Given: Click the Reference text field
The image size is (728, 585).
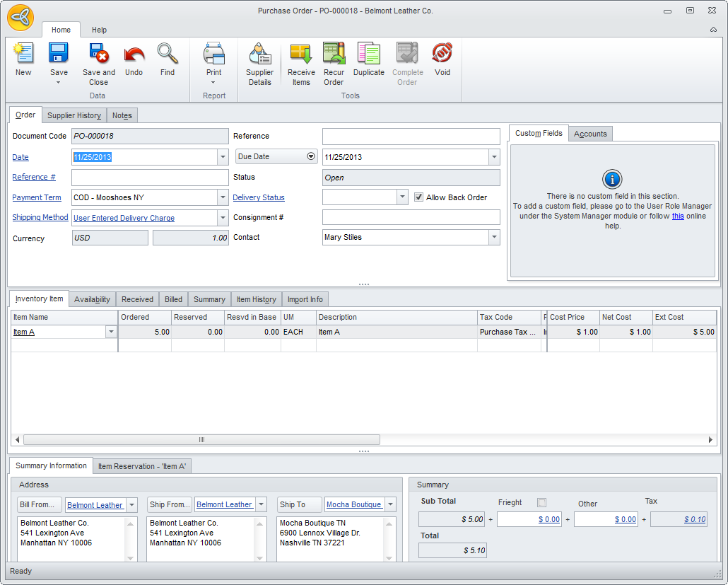Looking at the screenshot, I should 411,137.
